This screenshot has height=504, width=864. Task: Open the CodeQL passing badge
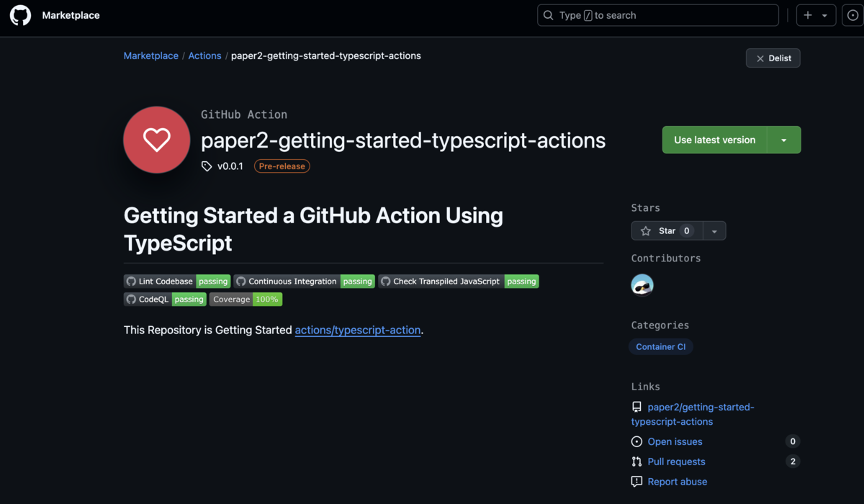(x=165, y=300)
